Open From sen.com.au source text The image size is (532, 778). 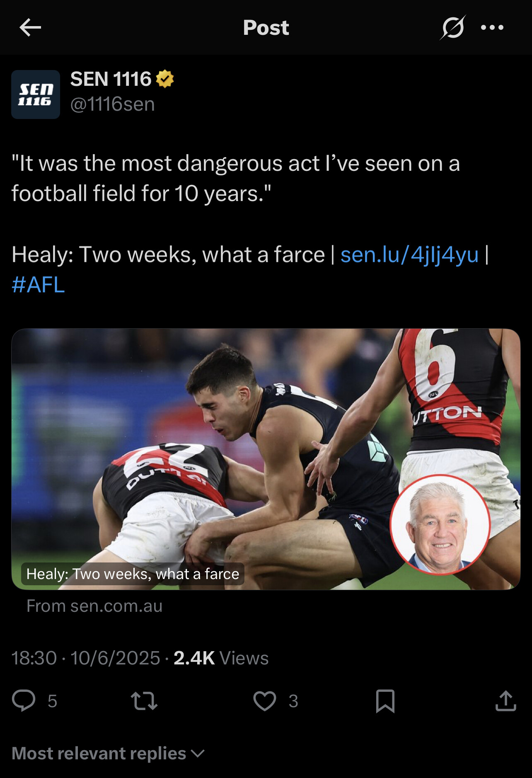(94, 606)
